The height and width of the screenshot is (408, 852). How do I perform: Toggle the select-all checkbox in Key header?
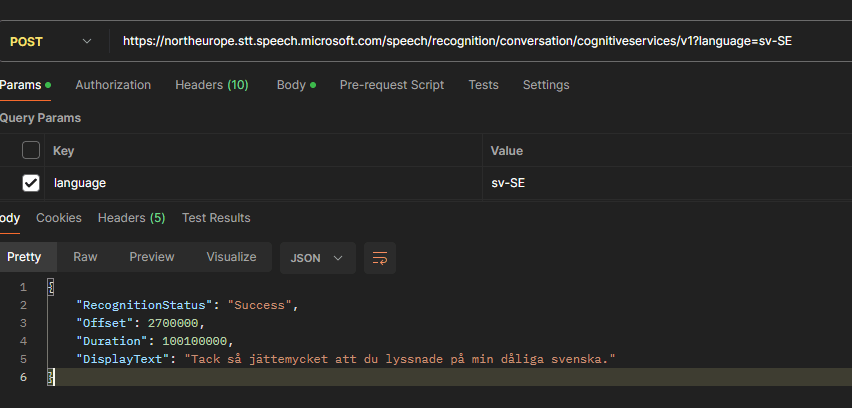[x=31, y=150]
